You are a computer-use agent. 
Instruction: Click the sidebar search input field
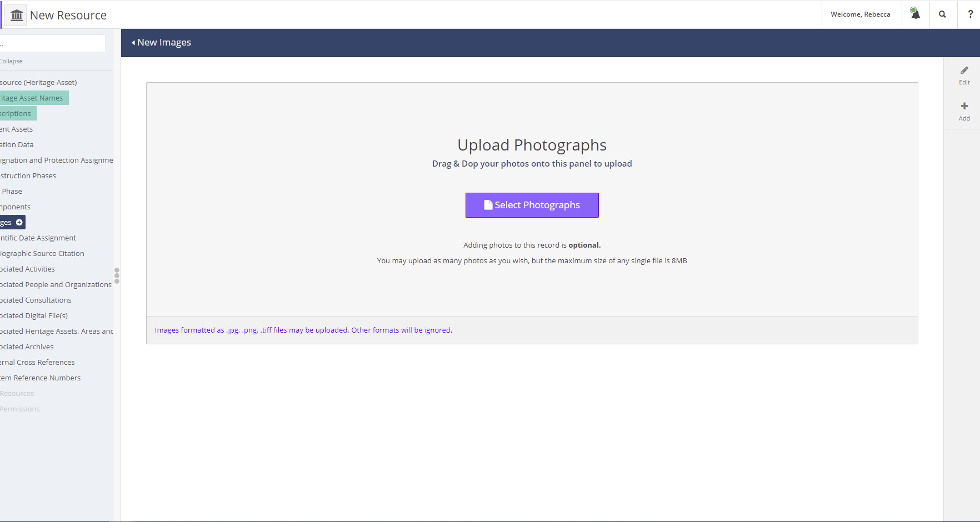53,43
